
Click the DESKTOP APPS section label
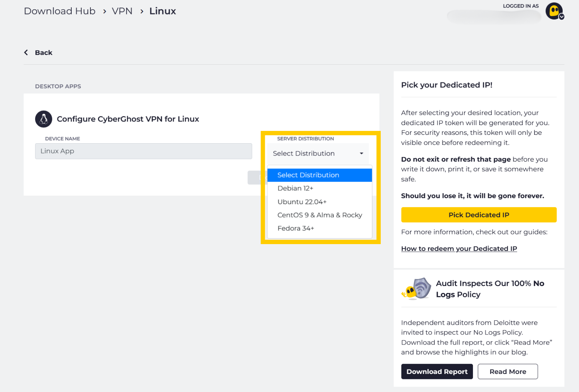pyautogui.click(x=58, y=86)
